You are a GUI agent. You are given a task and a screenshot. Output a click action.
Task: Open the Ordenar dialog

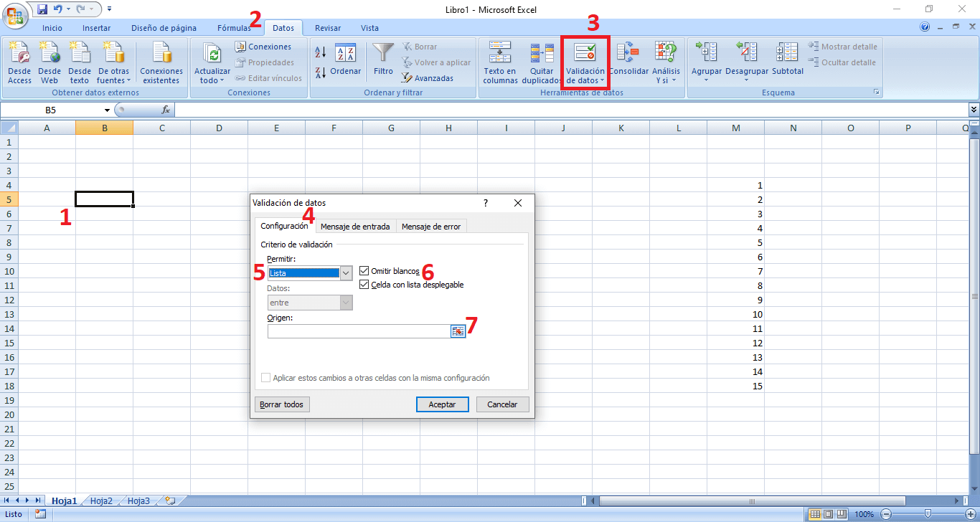tap(346, 60)
